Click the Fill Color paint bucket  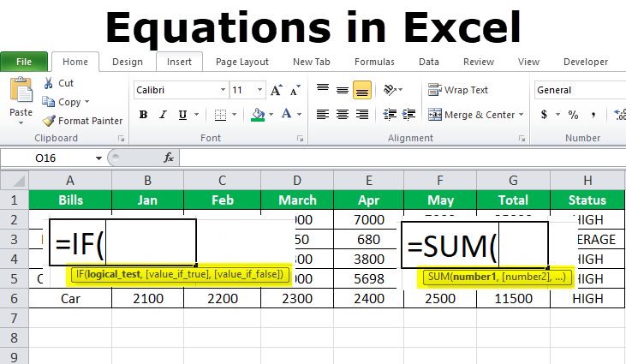[x=258, y=115]
